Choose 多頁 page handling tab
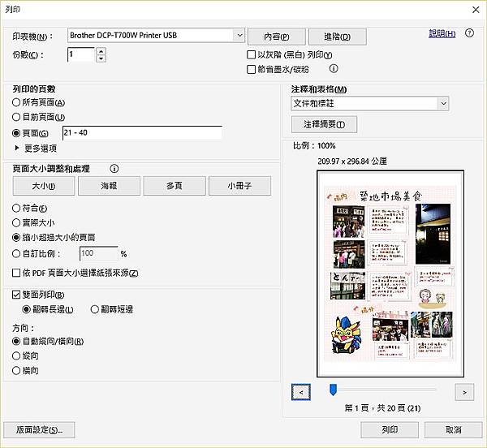The width and height of the screenshot is (487, 448). click(x=175, y=186)
